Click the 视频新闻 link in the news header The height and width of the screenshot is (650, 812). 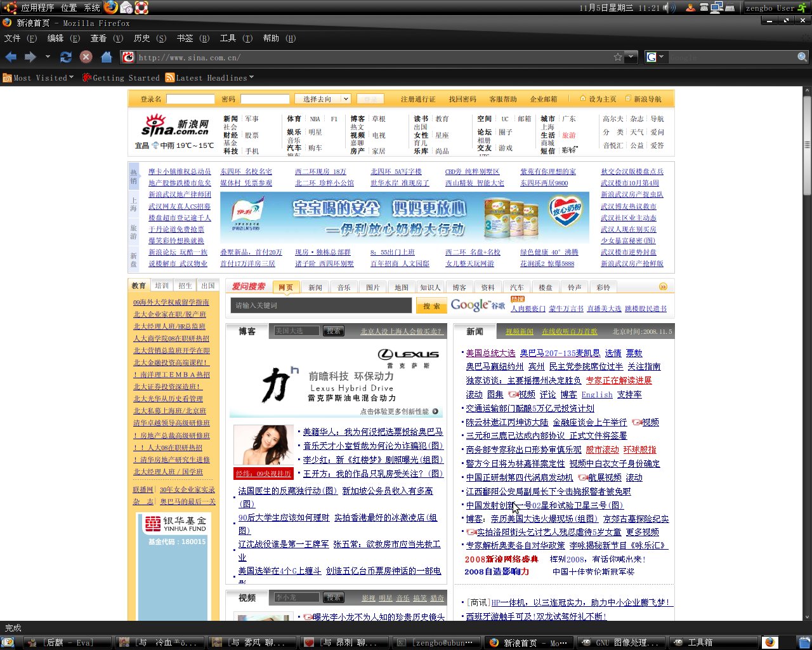[x=520, y=331]
